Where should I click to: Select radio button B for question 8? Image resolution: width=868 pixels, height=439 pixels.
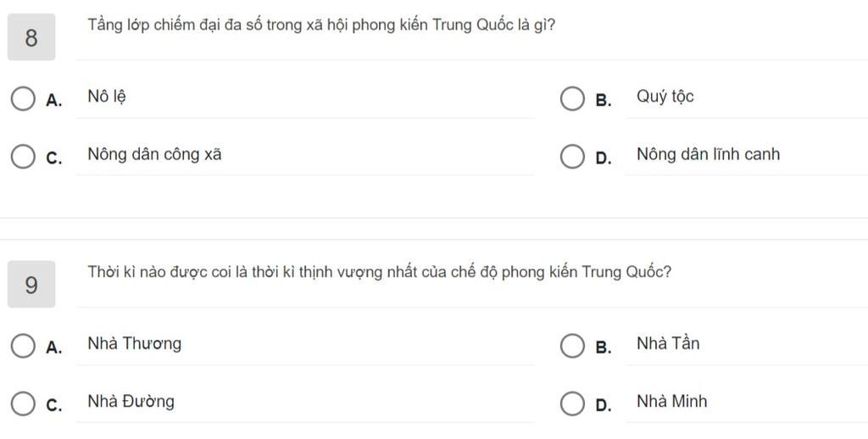point(572,99)
